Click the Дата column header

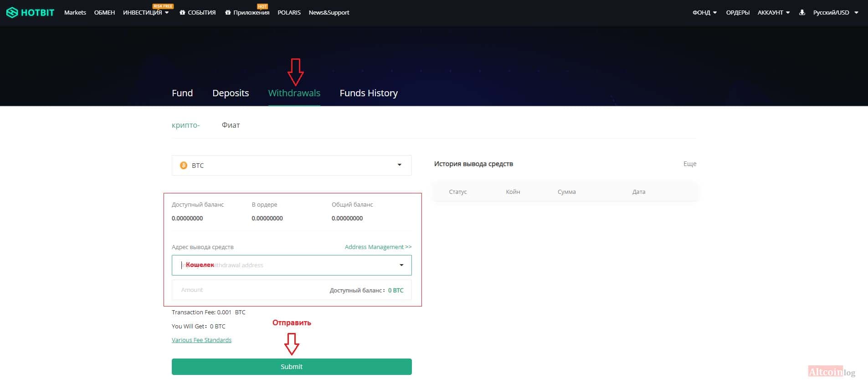tap(639, 192)
